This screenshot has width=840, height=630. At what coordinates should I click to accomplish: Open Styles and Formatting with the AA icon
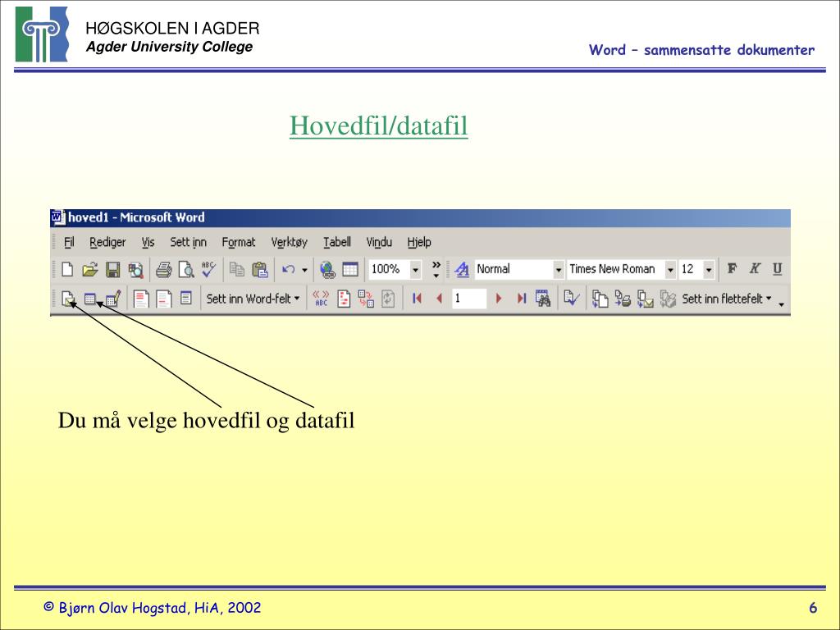click(461, 269)
